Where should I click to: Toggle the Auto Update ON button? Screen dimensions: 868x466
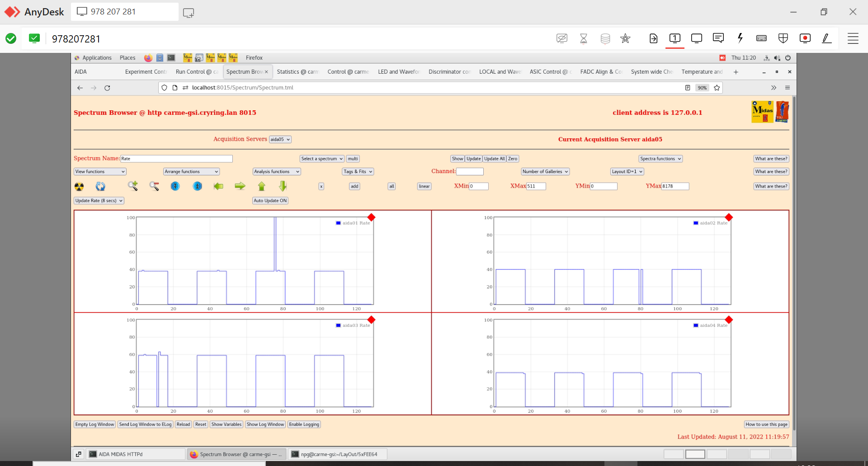[270, 201]
